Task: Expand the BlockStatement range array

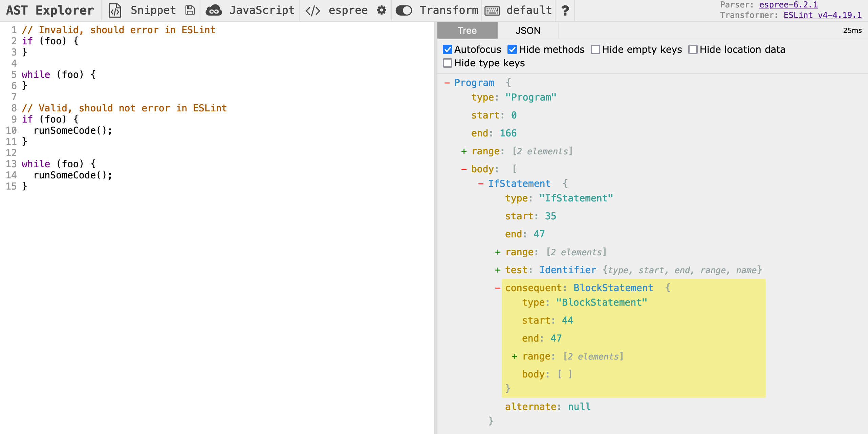Action: (x=515, y=356)
